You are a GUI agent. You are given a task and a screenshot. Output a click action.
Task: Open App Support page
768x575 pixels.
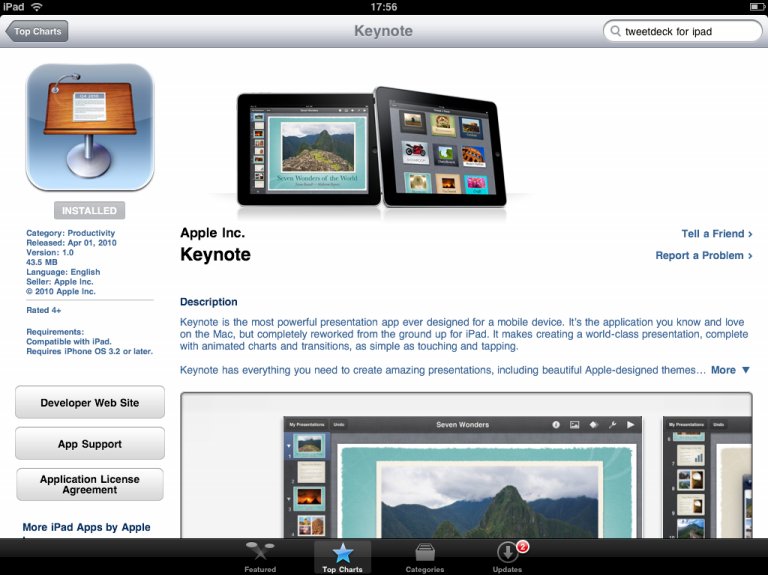point(90,444)
